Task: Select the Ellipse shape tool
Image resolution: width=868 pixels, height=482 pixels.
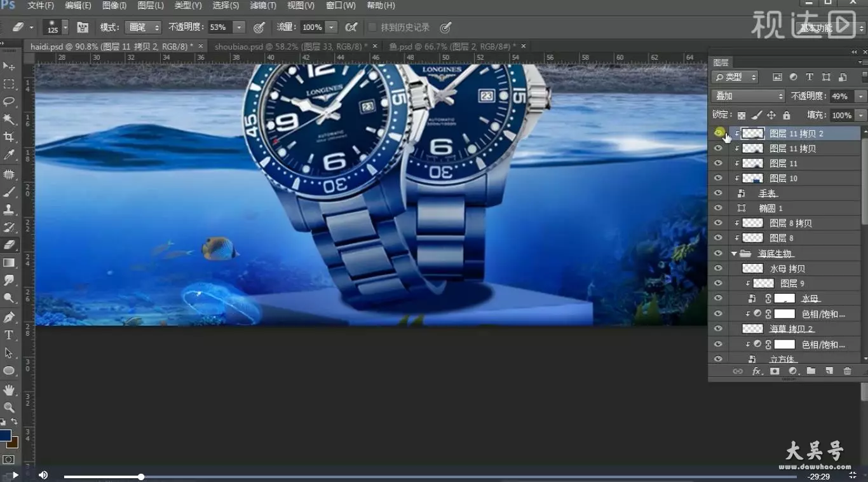Action: (9, 370)
